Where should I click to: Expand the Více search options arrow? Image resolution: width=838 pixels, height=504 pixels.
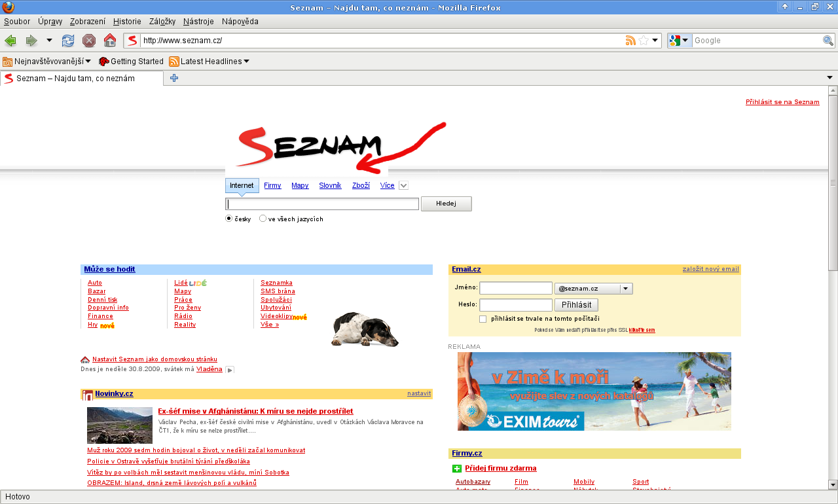404,186
